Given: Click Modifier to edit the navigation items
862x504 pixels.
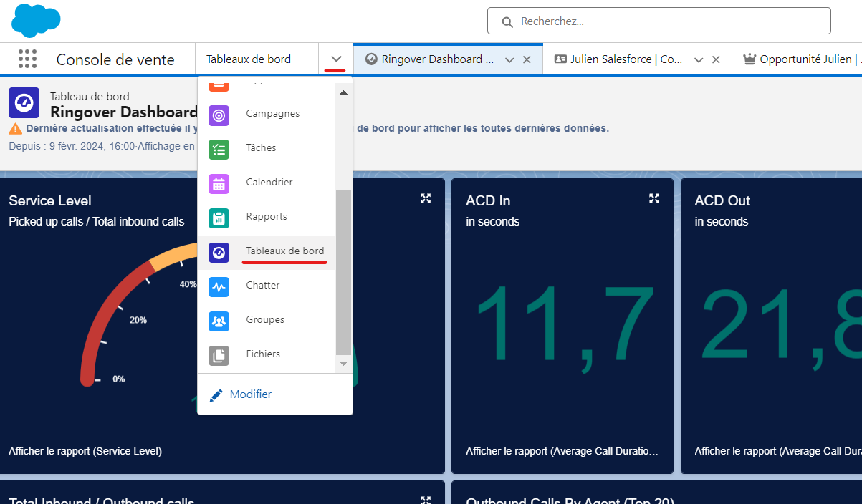Looking at the screenshot, I should pyautogui.click(x=241, y=394).
